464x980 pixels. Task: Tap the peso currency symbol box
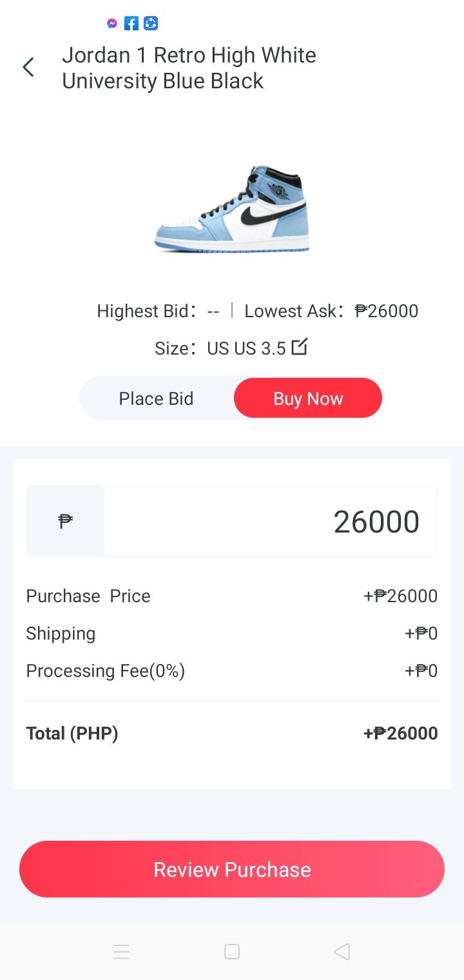pyautogui.click(x=65, y=521)
